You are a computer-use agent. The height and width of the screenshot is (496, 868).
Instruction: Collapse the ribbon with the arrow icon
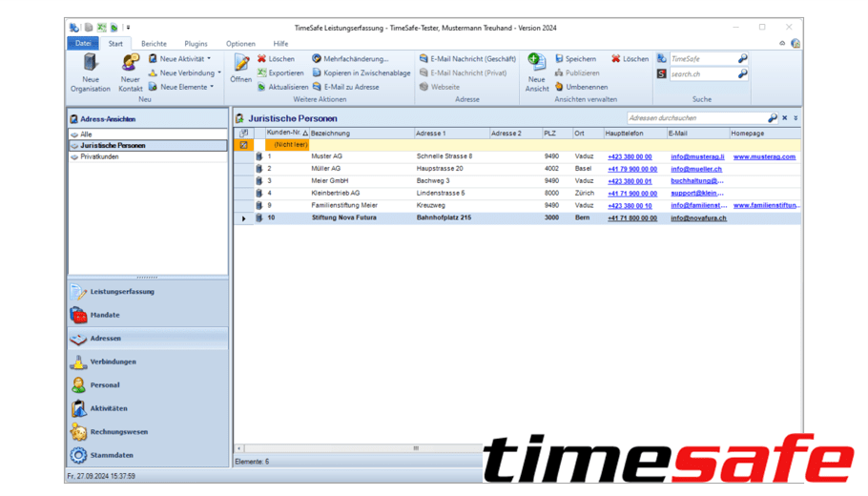(782, 44)
